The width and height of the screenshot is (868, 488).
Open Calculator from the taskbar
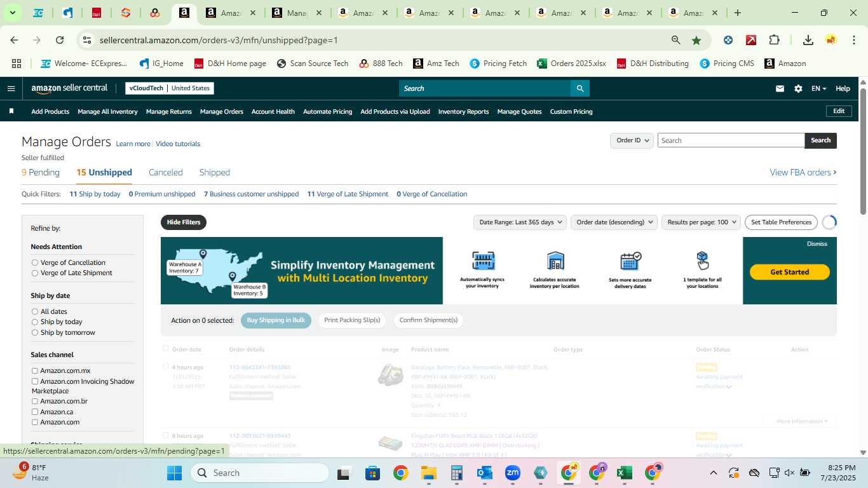tap(456, 473)
